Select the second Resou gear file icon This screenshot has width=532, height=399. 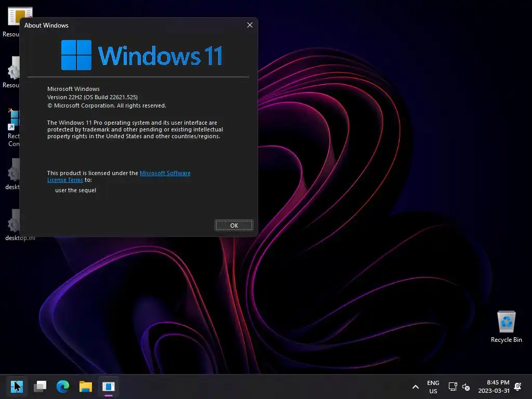point(10,73)
